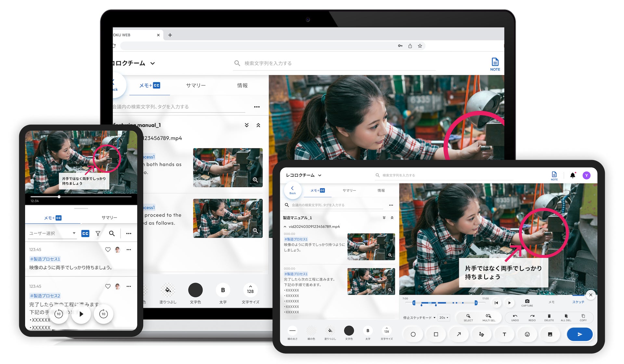624x364 pixels.
Task: Toggle bold text B on tablet toolbar
Action: 368,331
